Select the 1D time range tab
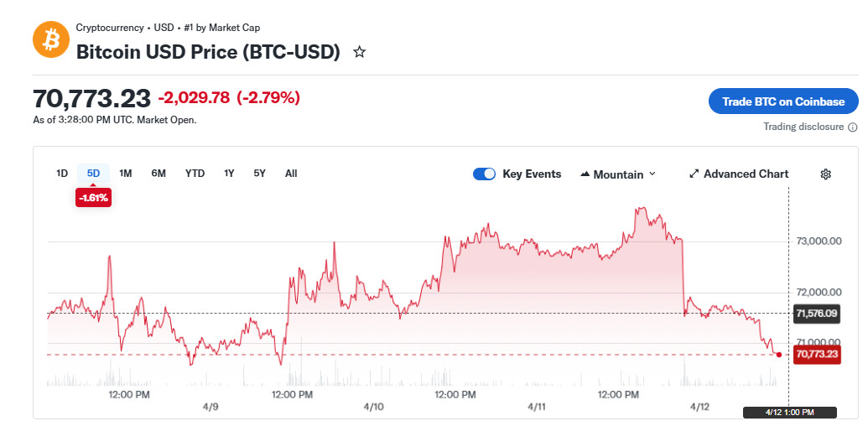 (62, 174)
